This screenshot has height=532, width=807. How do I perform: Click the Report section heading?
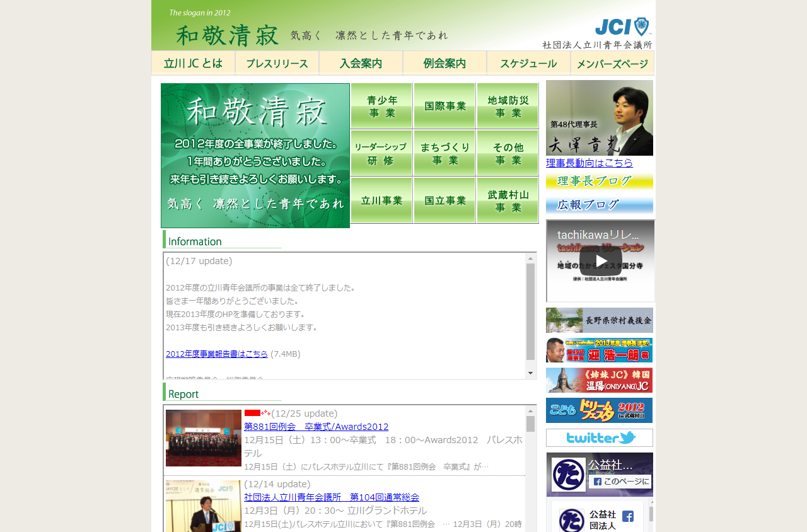(x=223, y=393)
